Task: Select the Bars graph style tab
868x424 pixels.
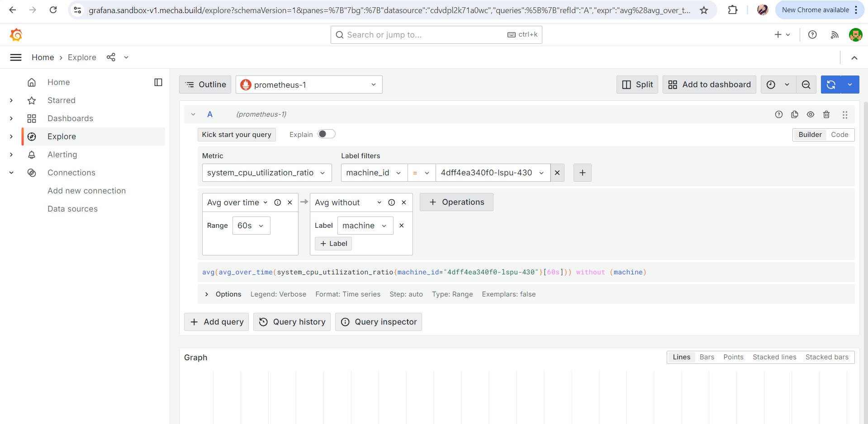Action: tap(707, 357)
